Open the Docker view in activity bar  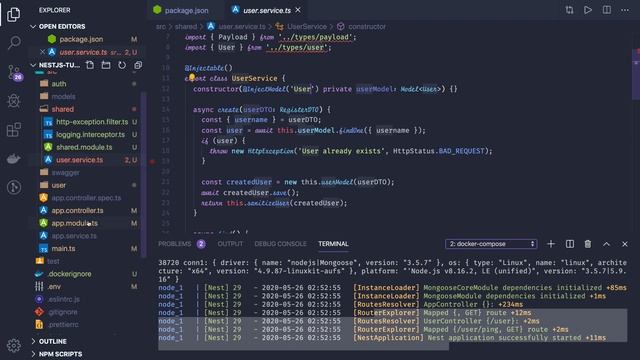point(14,159)
